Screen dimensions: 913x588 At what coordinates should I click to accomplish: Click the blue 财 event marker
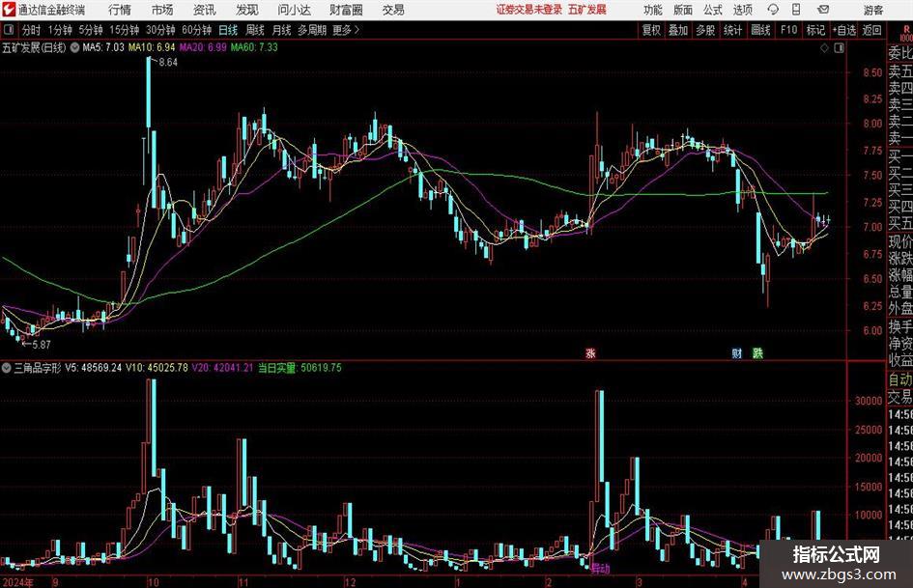click(x=736, y=352)
